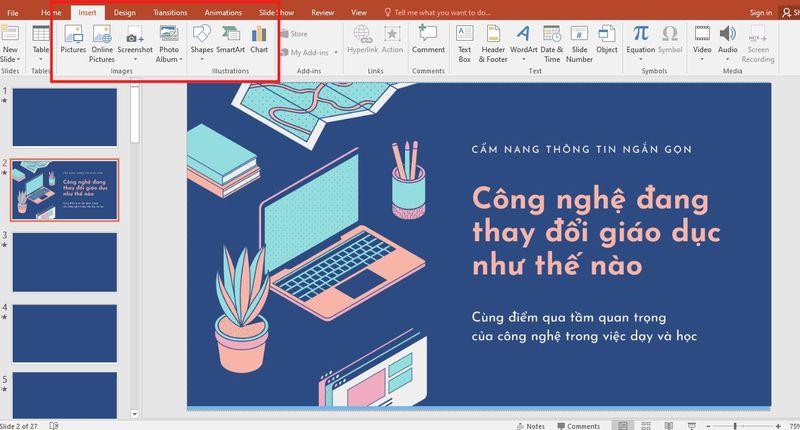Expand the Shapes dropdown arrow
Image resolution: width=800 pixels, height=430 pixels.
[x=202, y=60]
